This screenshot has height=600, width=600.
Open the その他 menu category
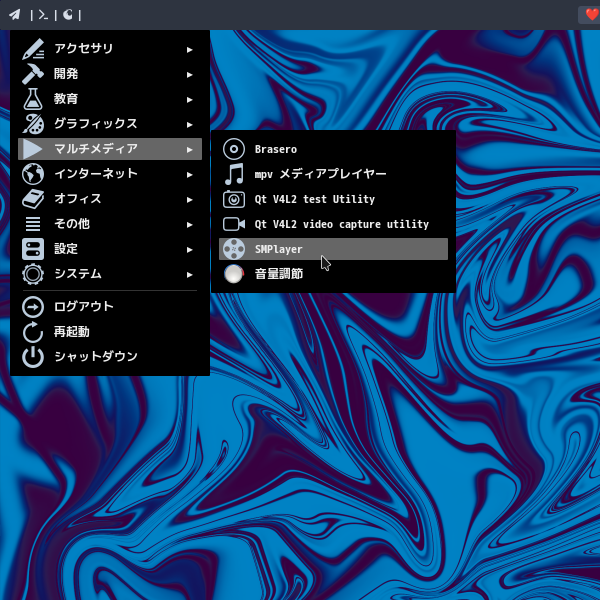(x=110, y=224)
